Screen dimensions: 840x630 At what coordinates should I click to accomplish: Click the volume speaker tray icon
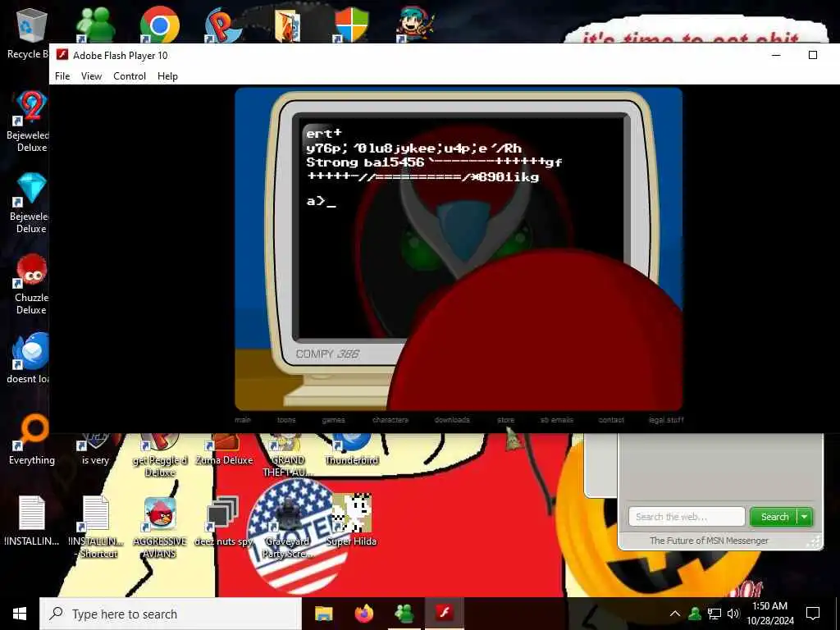point(733,614)
